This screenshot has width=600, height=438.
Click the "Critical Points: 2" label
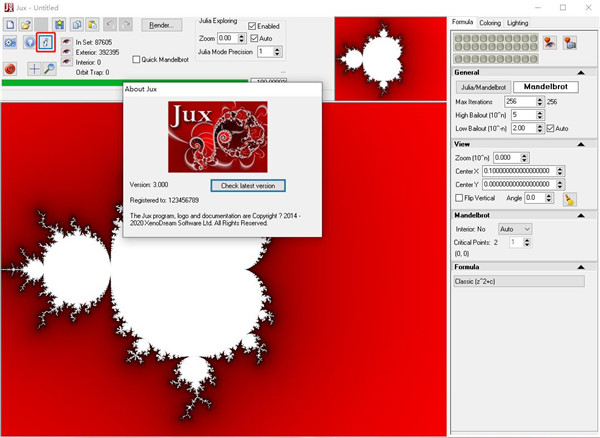coord(476,242)
